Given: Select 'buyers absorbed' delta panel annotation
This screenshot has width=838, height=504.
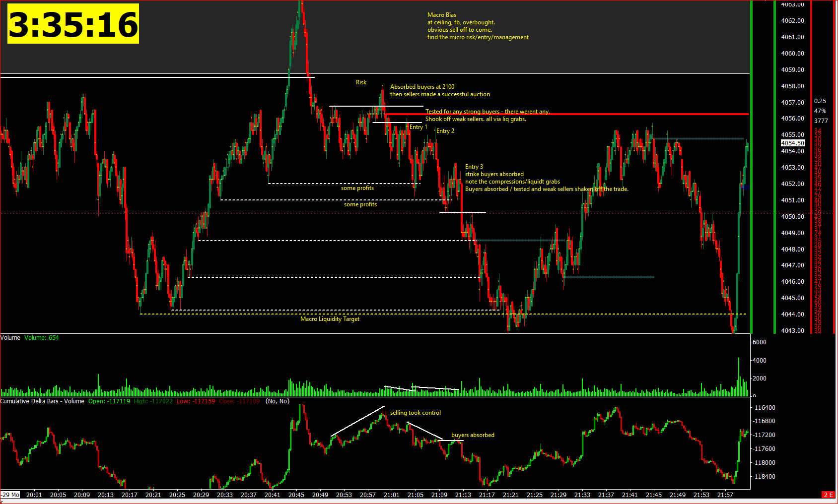Looking at the screenshot, I should coord(473,435).
